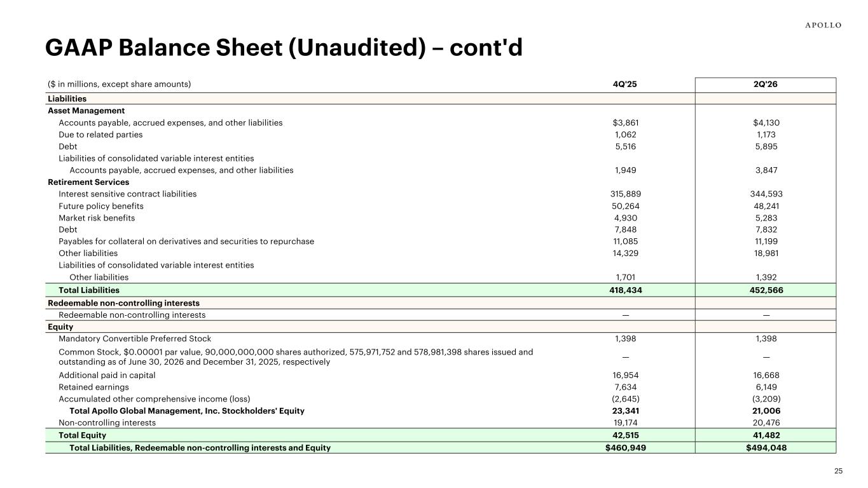Select the 3,847 cell
Viewport: 868px width, 488px height.
click(x=766, y=170)
